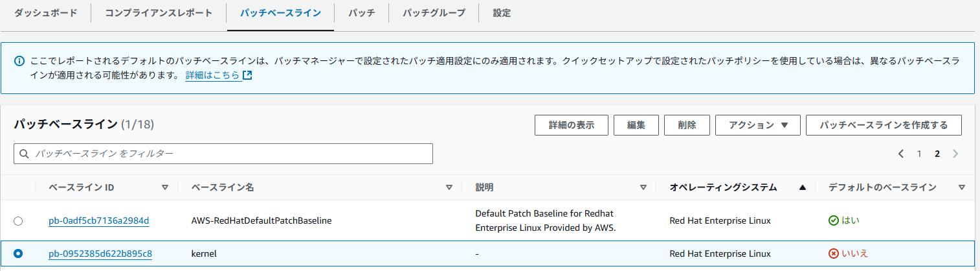Jump to page 1 of results
The height and width of the screenshot is (271, 980).
tap(919, 154)
